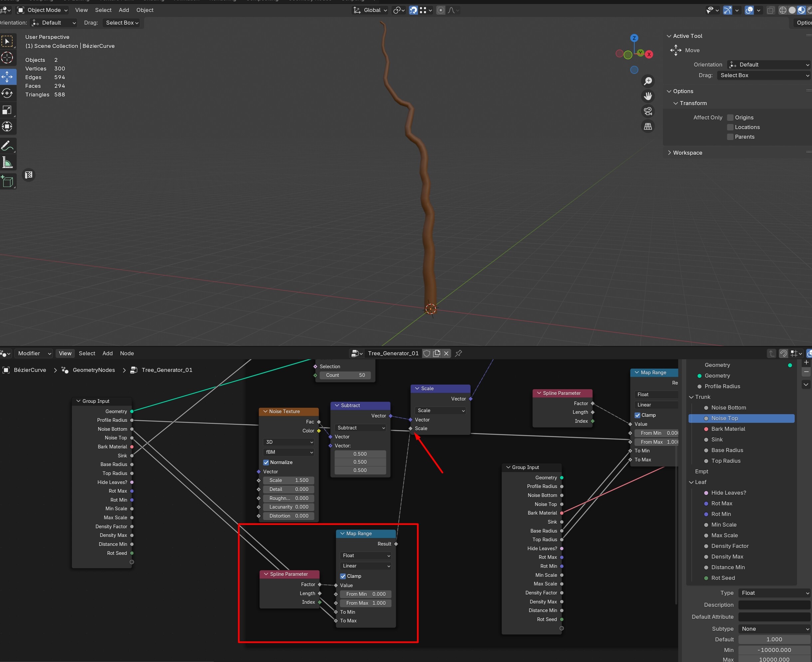
Task: Toggle the viewport gizmos button
Action: coord(728,10)
